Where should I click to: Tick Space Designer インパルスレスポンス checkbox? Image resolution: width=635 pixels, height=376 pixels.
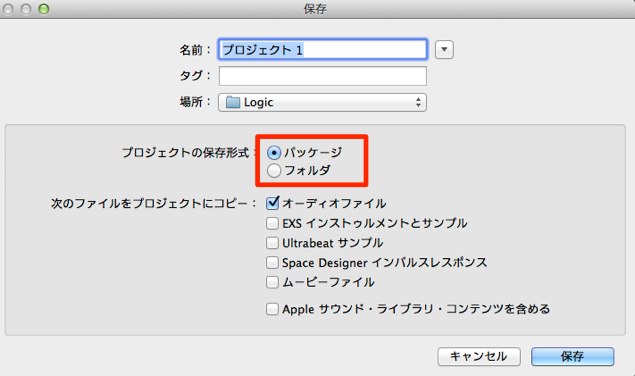point(272,263)
